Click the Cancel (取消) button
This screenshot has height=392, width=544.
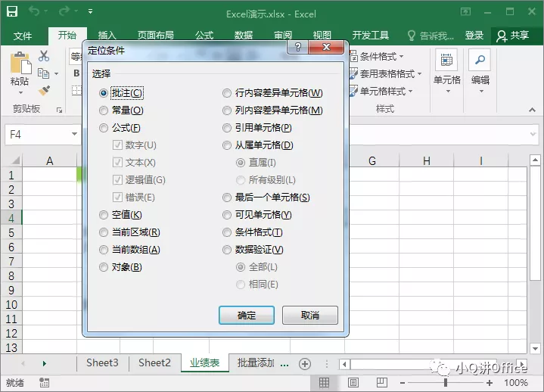(x=309, y=315)
